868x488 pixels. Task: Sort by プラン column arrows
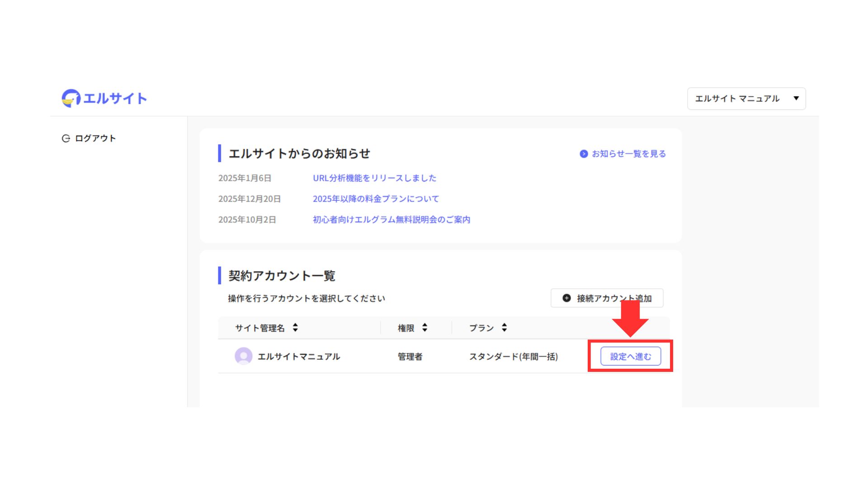click(x=504, y=328)
